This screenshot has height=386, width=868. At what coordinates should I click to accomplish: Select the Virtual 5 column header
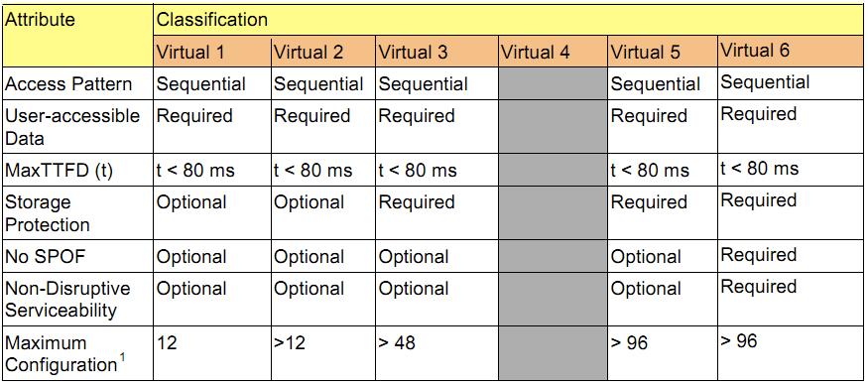663,52
